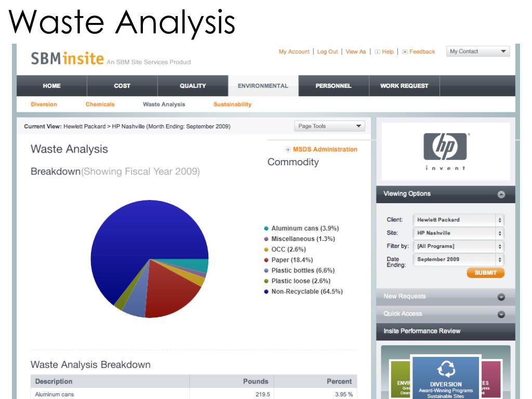532x399 pixels.
Task: Open the Sustainability submenu link
Action: (232, 104)
